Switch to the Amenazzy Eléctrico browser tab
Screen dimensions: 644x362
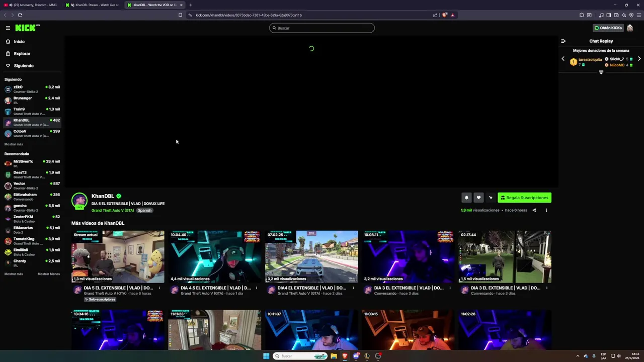coord(32,5)
